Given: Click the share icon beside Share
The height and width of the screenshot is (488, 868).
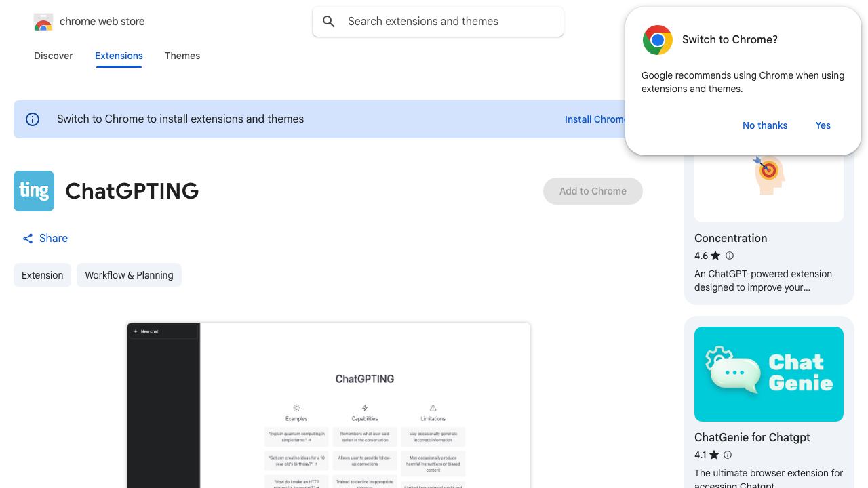Looking at the screenshot, I should coord(28,239).
